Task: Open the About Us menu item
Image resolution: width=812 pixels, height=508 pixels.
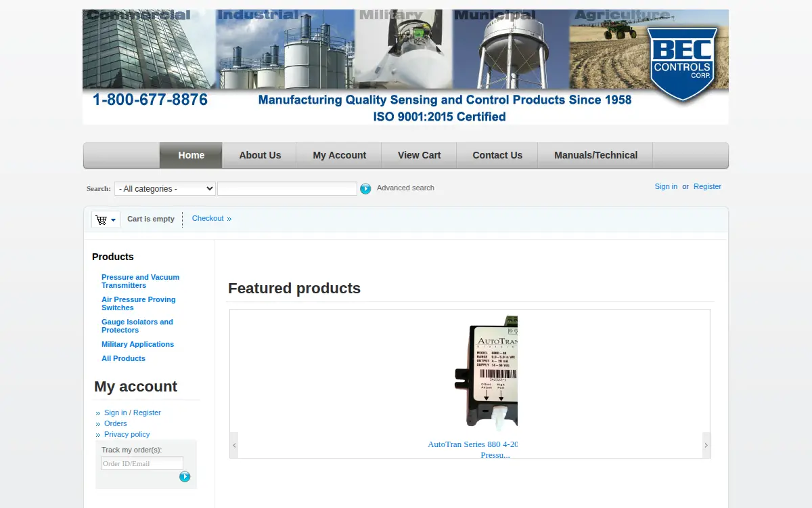Action: click(x=260, y=155)
